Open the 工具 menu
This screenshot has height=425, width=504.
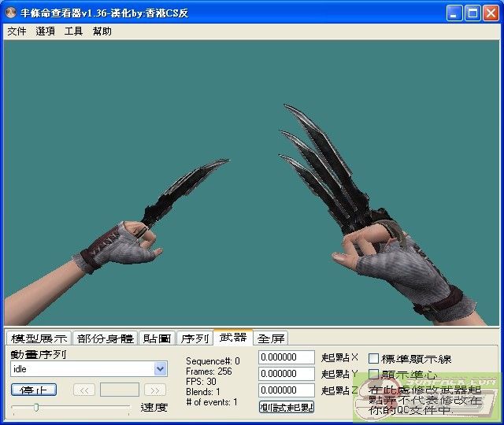(73, 31)
